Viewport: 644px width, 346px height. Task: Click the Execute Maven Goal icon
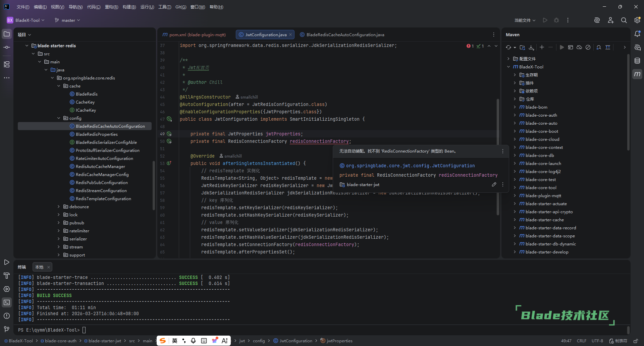pyautogui.click(x=571, y=48)
